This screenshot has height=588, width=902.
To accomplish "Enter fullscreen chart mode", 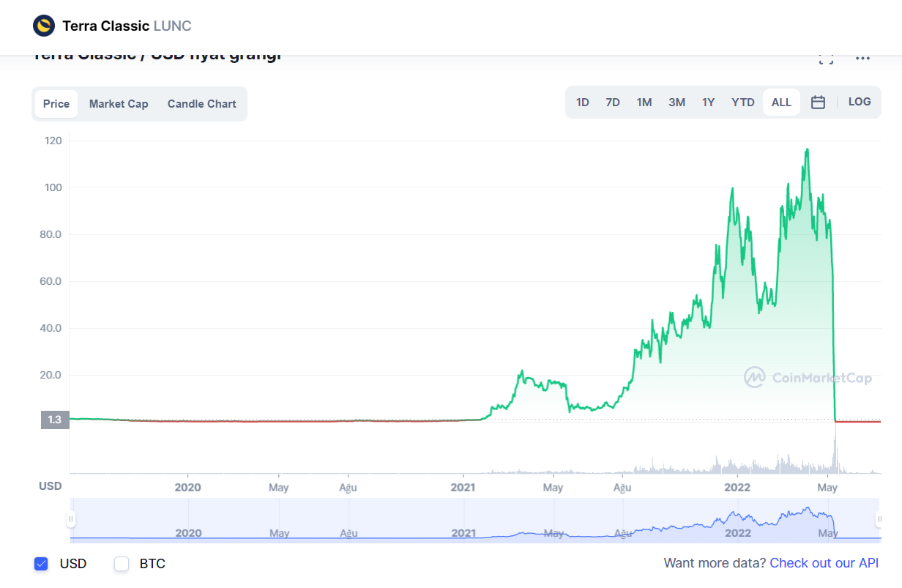I will point(826,59).
